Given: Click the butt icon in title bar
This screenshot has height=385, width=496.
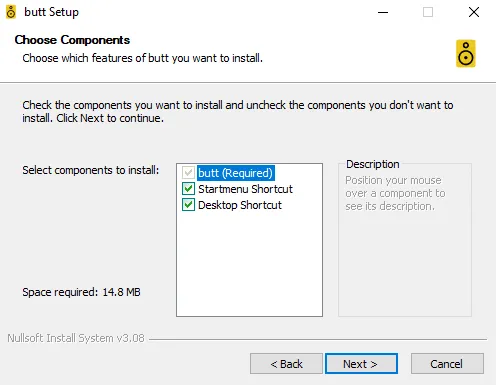Looking at the screenshot, I should (11, 12).
